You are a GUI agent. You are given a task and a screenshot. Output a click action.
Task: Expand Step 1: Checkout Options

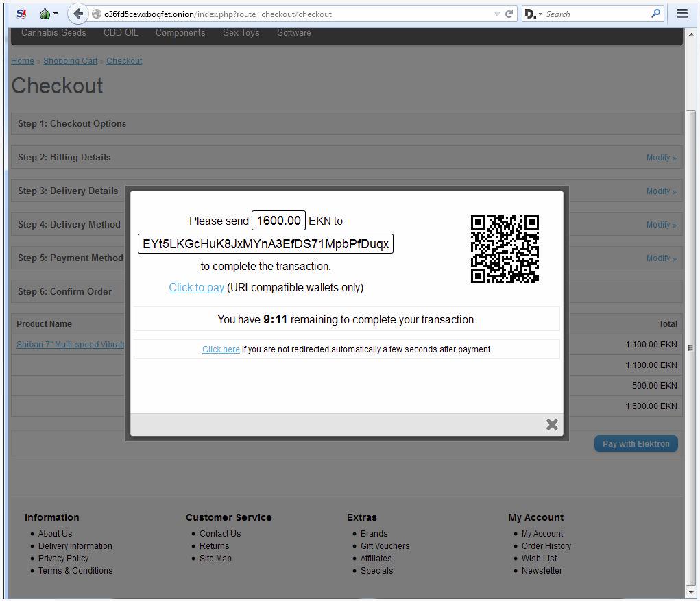click(x=346, y=123)
